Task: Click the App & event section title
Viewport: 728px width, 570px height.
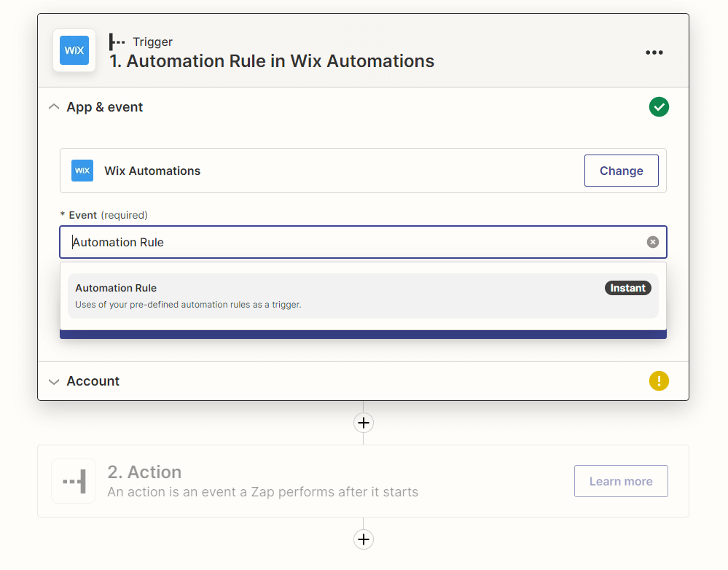Action: pos(104,107)
